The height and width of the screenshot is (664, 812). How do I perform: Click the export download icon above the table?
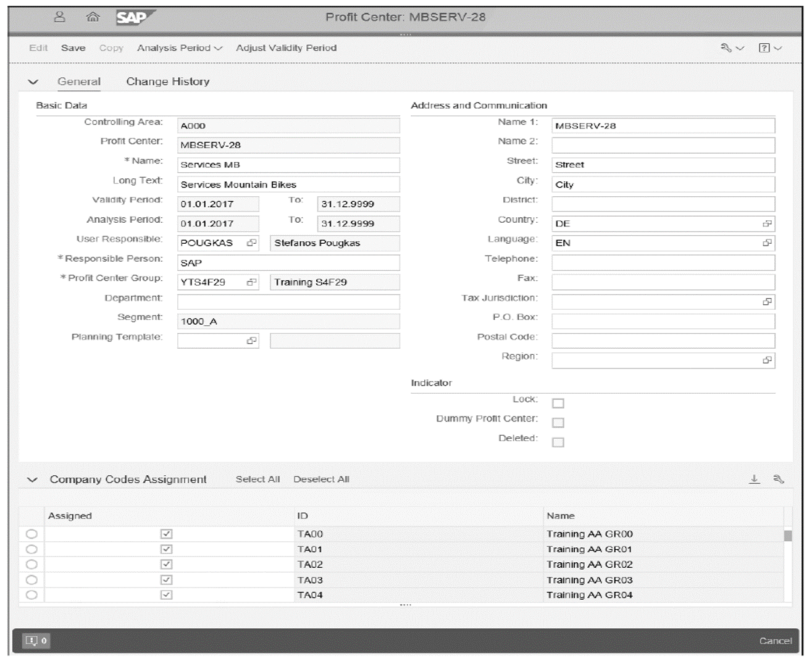[755, 479]
